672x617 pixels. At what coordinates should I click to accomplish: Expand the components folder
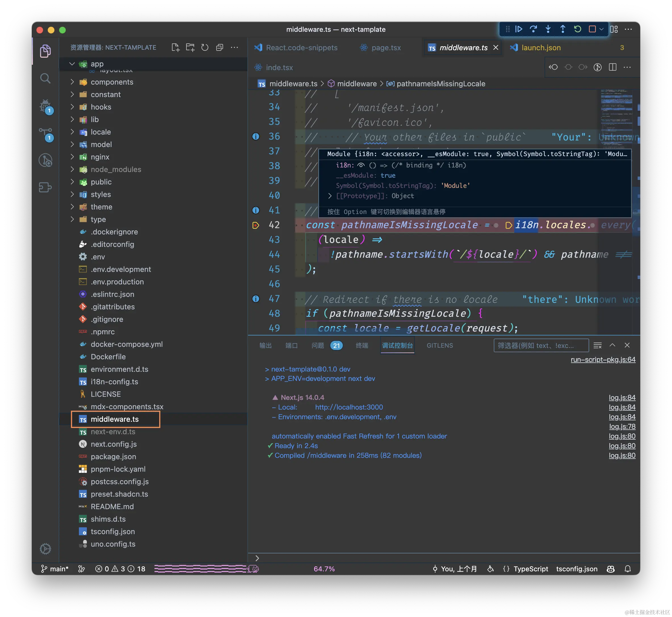coord(72,82)
